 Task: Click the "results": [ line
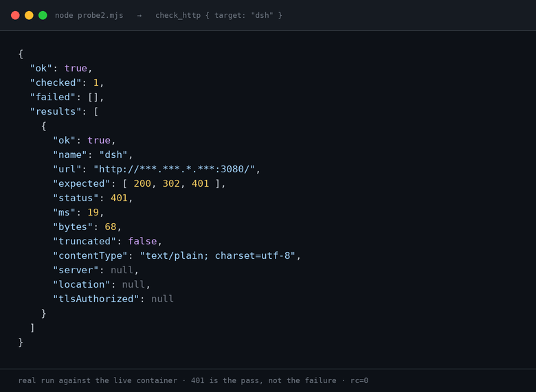click(x=65, y=111)
